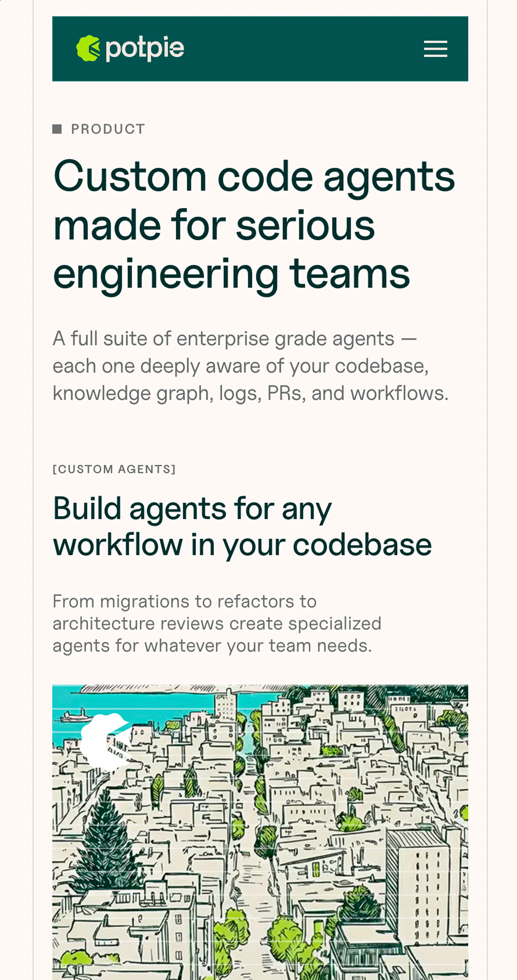Click empty area of dark green header bar
This screenshot has height=980, width=517.
click(x=304, y=49)
